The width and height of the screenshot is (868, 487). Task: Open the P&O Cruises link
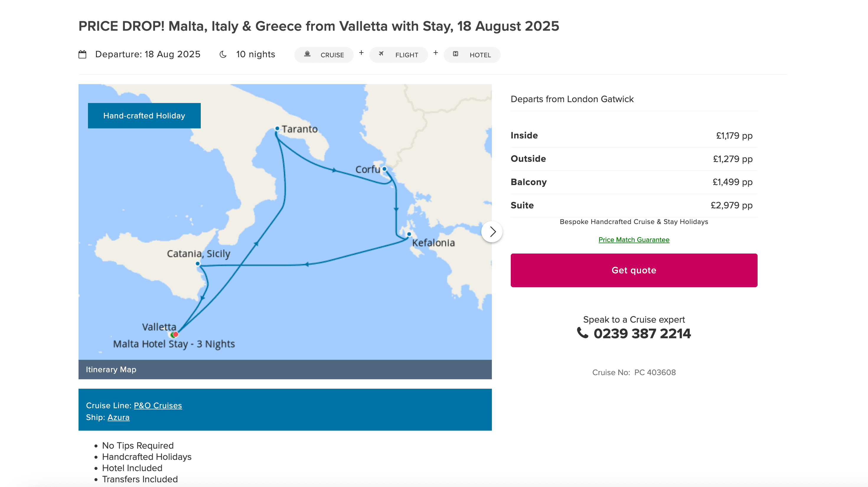(x=158, y=406)
